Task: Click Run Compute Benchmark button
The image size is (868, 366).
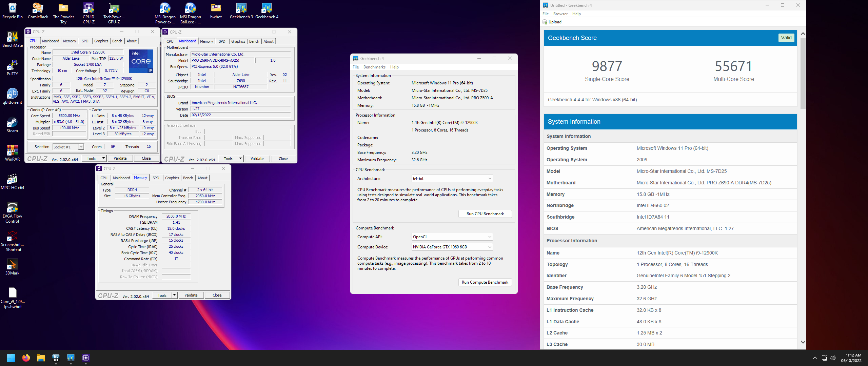Action: (x=485, y=282)
